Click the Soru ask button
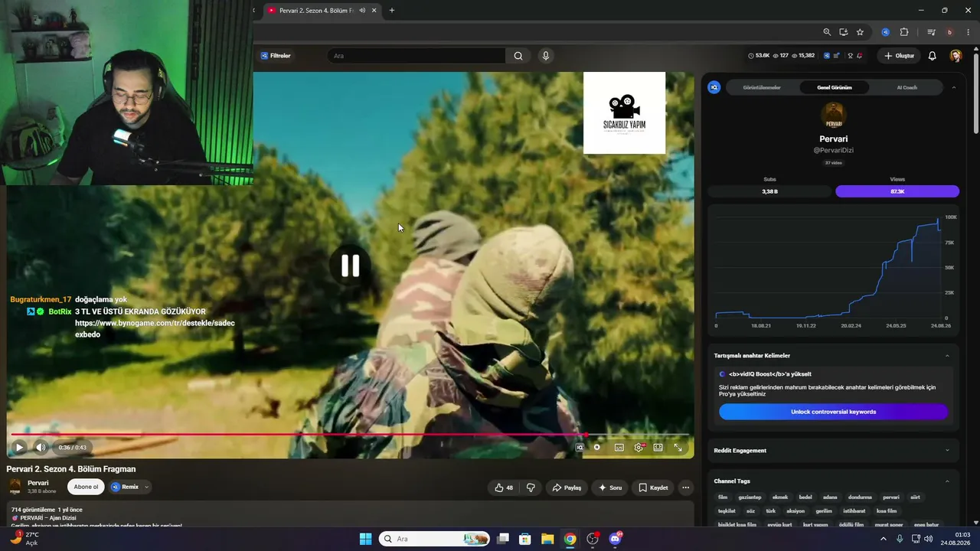Screen dimensions: 980x551 pyautogui.click(x=610, y=487)
